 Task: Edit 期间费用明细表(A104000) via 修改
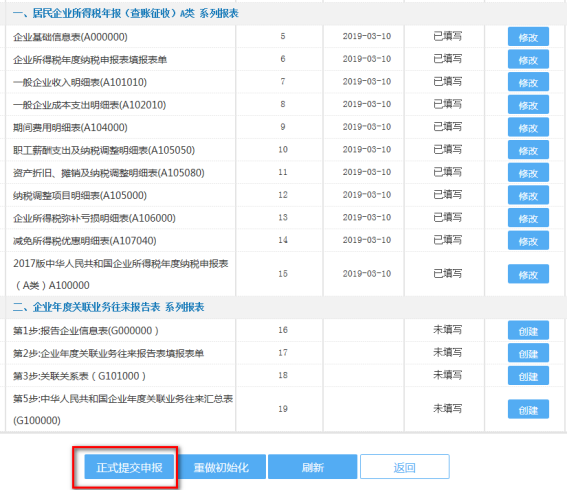(x=528, y=127)
